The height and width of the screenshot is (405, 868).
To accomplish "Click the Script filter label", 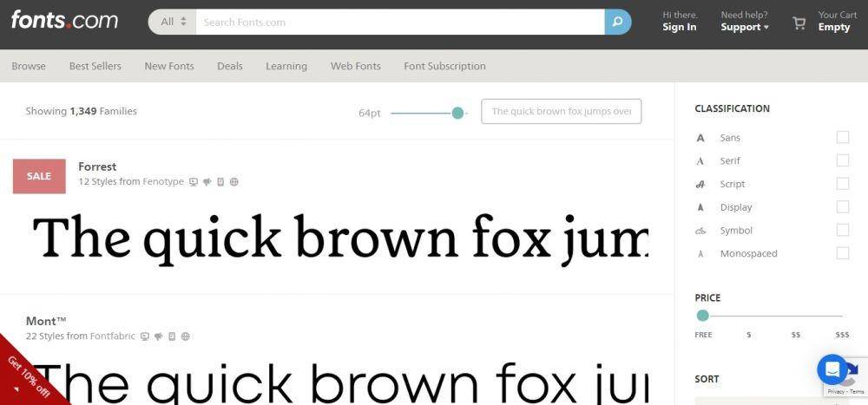I will click(x=733, y=184).
